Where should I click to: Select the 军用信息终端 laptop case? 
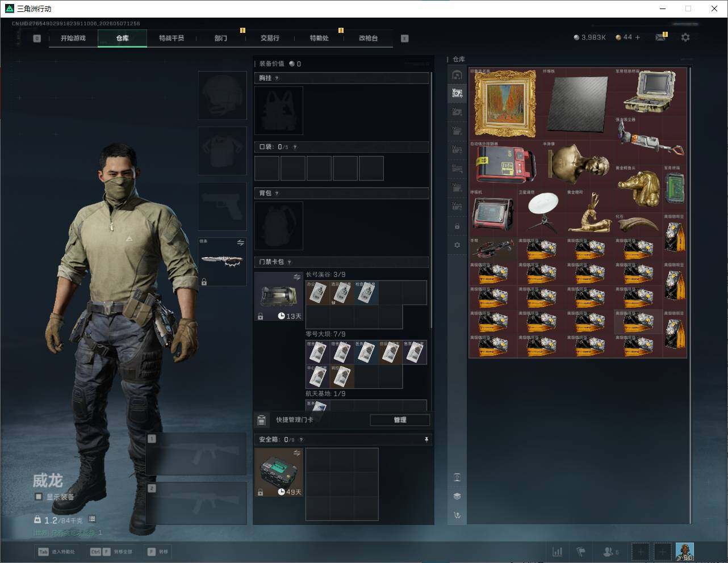pyautogui.click(x=650, y=92)
